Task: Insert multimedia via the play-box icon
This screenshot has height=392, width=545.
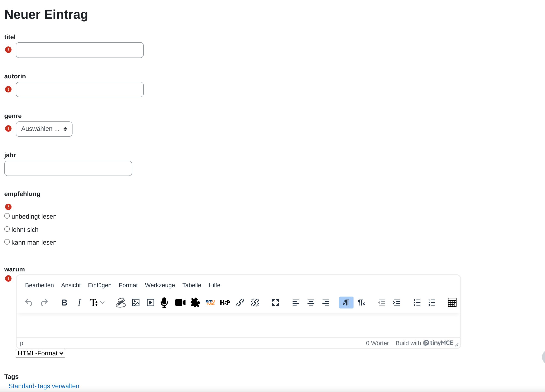Action: pos(150,303)
